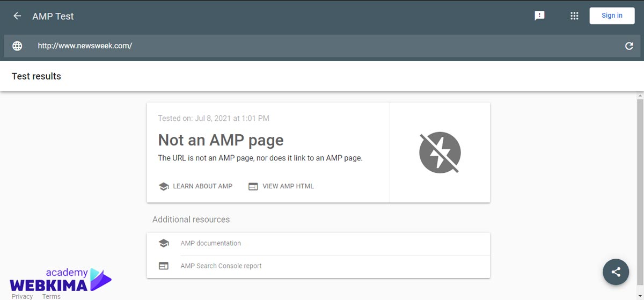
Task: Click the globe icon beside URL
Action: tap(17, 46)
